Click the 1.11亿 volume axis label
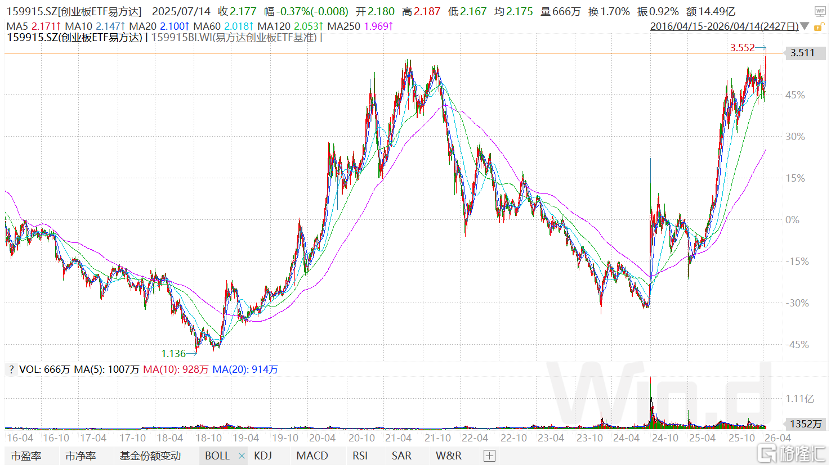Viewport: 832px width, 470px height. coord(800,398)
